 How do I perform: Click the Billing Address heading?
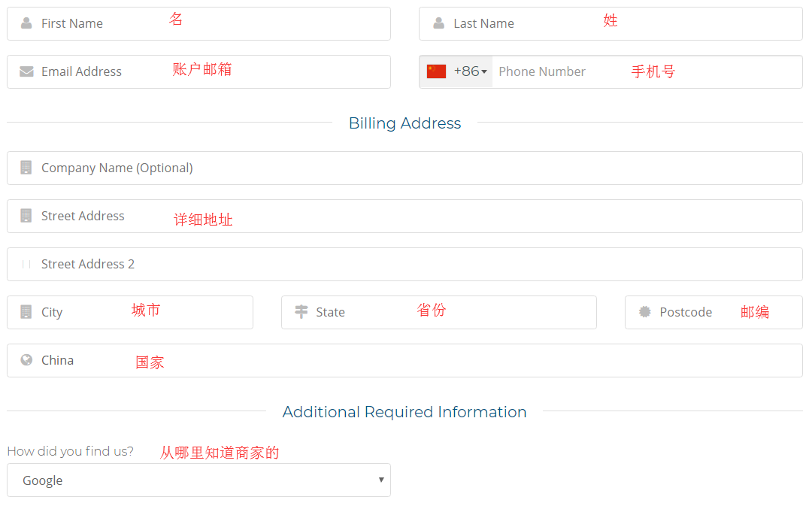(405, 123)
